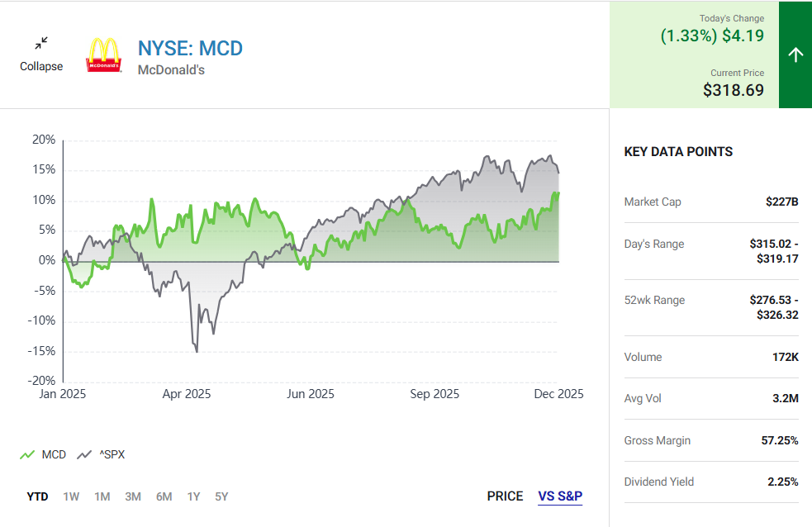The width and height of the screenshot is (812, 527).
Task: Click the McDonald's golden arches logo
Action: click(x=104, y=55)
